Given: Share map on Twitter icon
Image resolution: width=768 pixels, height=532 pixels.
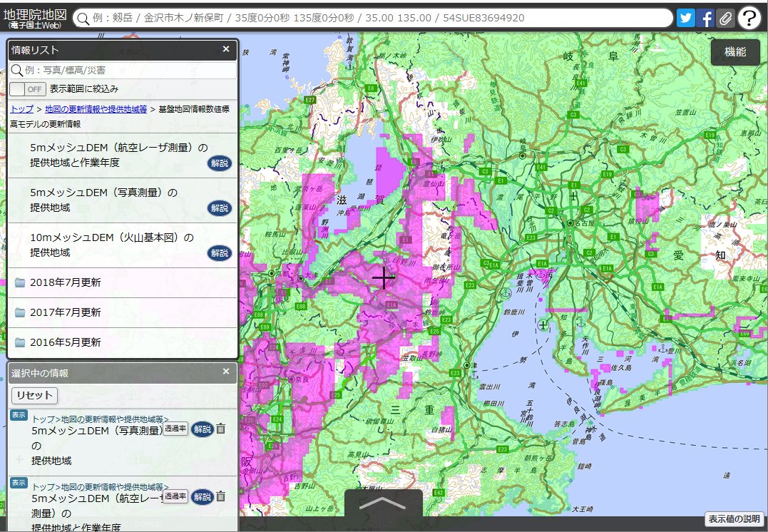Looking at the screenshot, I should (686, 18).
